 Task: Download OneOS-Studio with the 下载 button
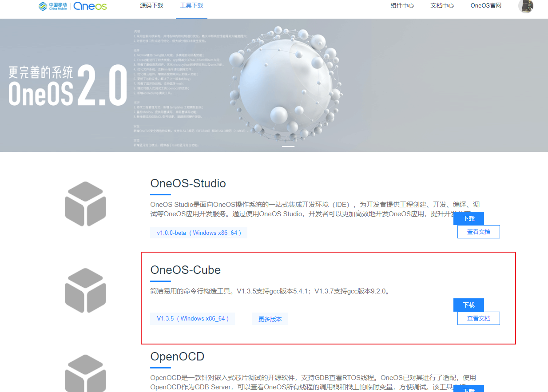(469, 218)
